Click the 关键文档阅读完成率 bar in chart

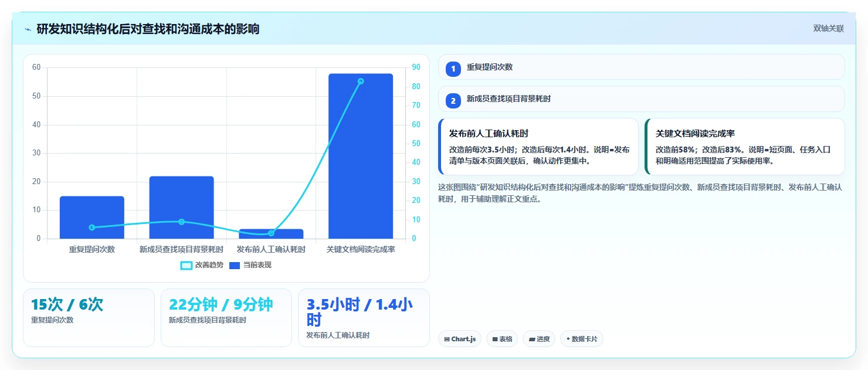coord(361,156)
